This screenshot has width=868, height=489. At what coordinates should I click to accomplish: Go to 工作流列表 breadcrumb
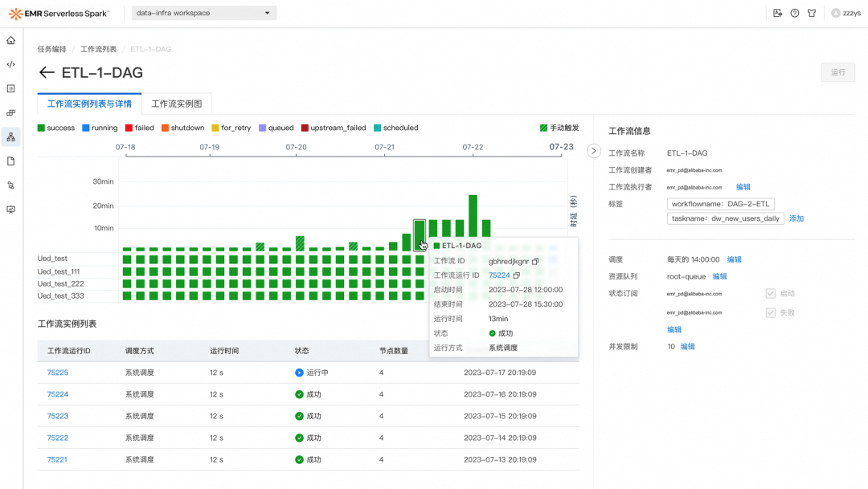(99, 49)
